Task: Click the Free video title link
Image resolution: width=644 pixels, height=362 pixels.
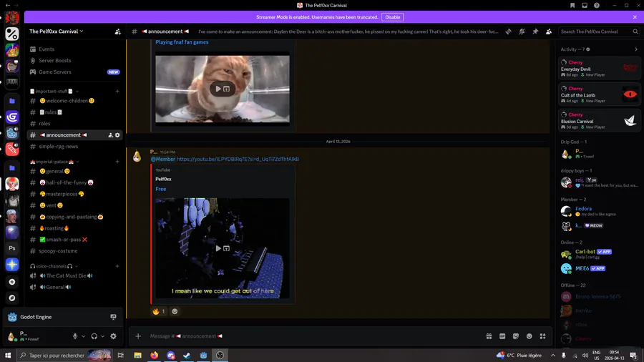Action: click(x=160, y=189)
